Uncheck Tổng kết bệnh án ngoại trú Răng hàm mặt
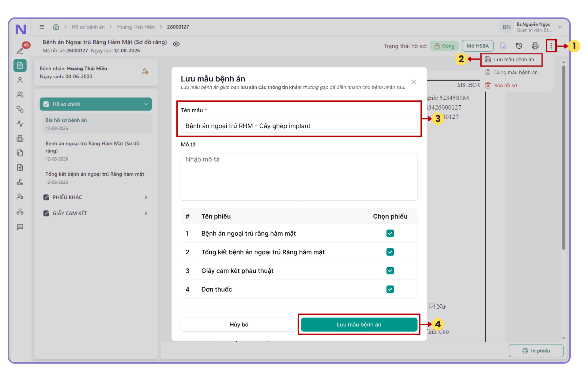Image resolution: width=588 pixels, height=392 pixels. click(390, 252)
